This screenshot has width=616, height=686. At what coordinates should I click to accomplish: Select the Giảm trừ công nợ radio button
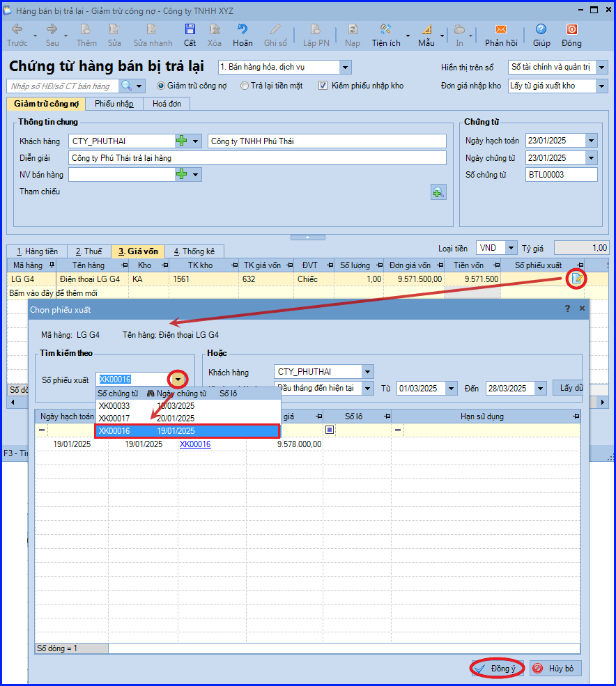tap(161, 86)
